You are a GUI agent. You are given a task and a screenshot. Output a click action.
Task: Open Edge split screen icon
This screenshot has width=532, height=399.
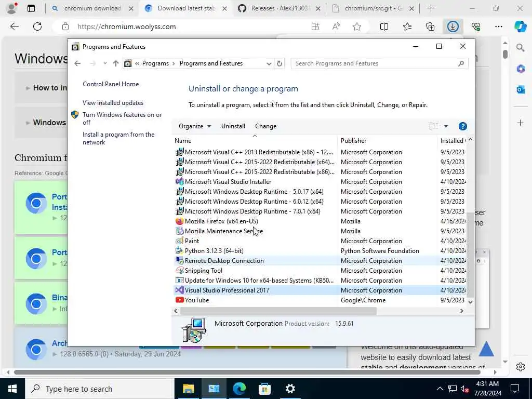point(384,26)
